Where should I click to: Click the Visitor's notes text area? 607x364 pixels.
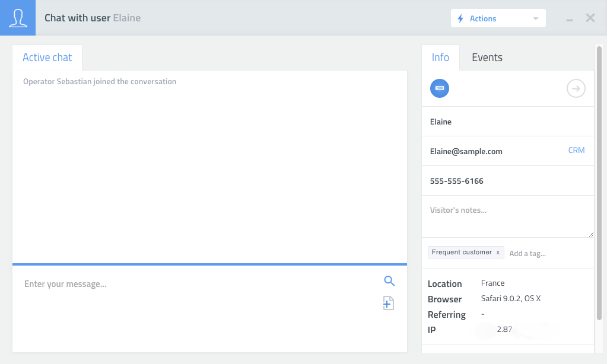pos(507,216)
